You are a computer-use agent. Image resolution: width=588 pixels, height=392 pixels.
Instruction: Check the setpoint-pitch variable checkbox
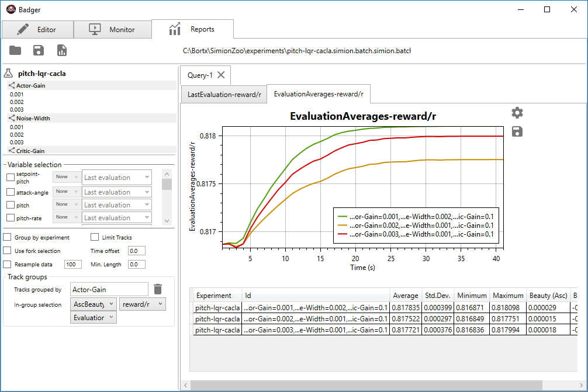point(11,177)
